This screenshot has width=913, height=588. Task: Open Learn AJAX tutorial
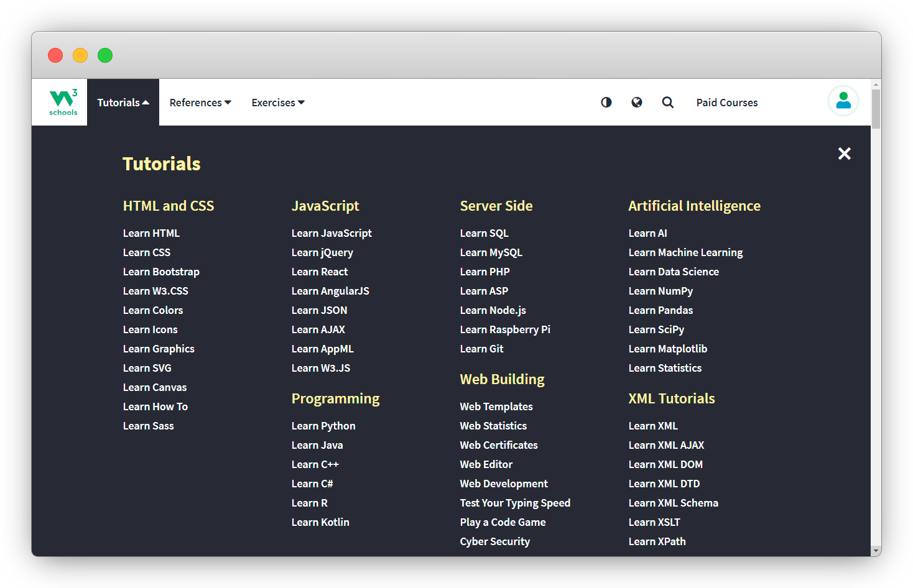tap(318, 329)
